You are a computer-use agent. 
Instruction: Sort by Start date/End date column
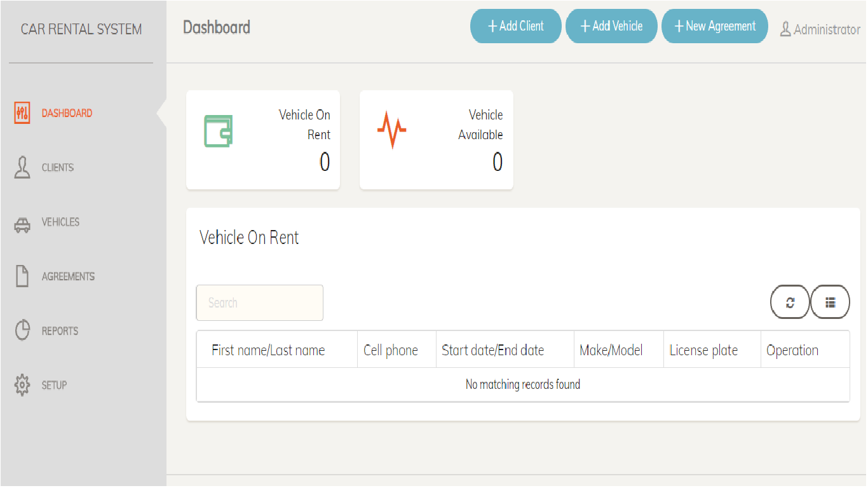coord(492,350)
